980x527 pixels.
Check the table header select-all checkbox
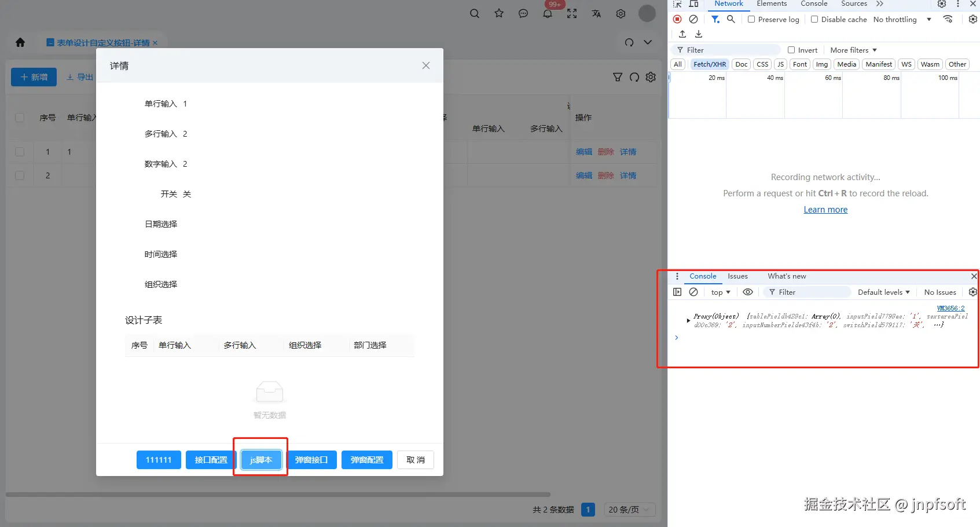(x=20, y=118)
